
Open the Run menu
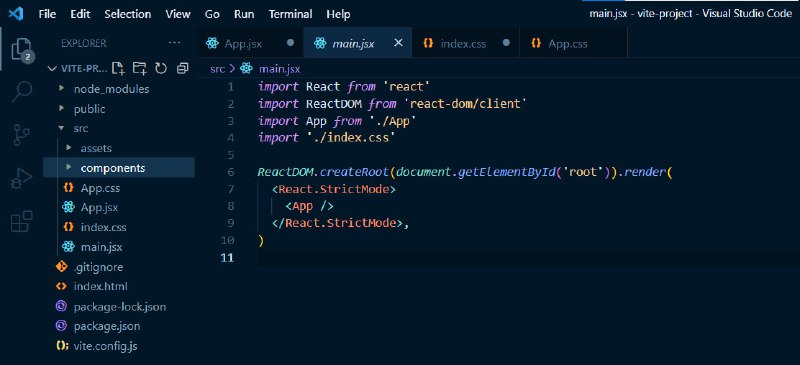pos(244,14)
